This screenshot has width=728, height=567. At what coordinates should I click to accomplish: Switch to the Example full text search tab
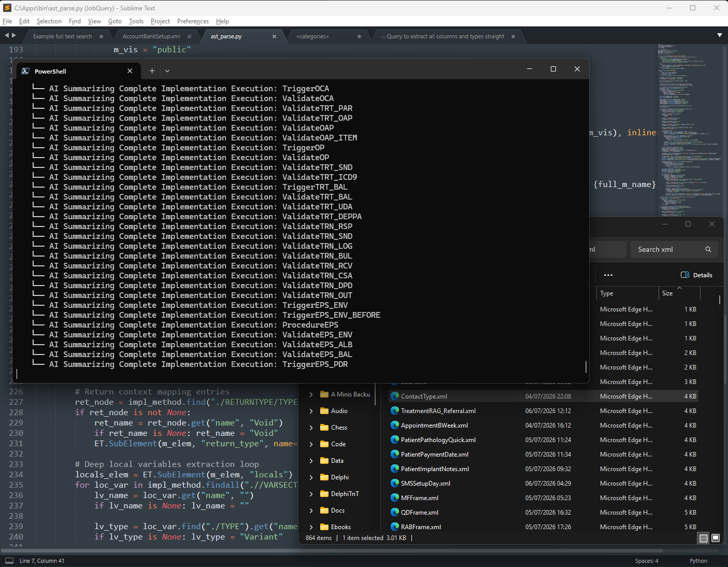pos(63,36)
